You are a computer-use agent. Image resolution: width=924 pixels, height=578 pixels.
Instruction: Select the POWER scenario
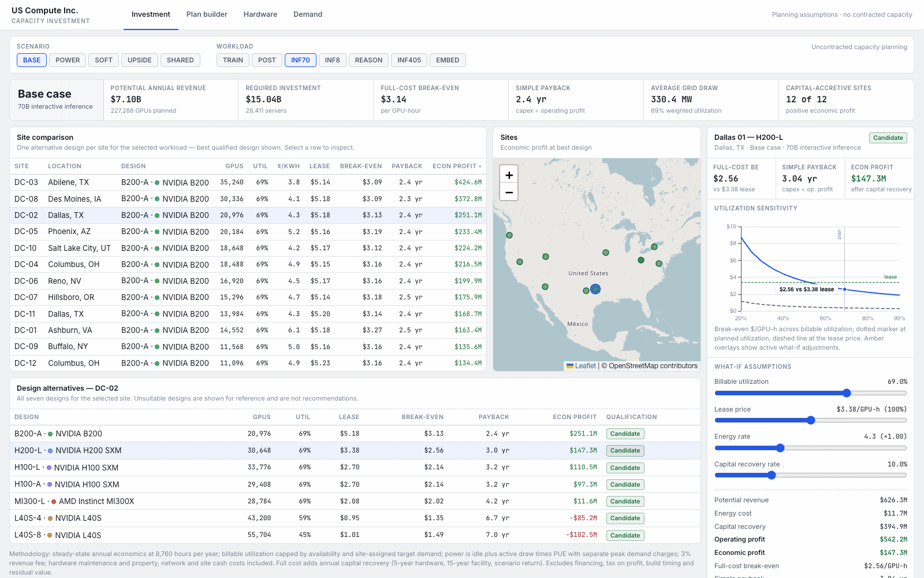68,60
